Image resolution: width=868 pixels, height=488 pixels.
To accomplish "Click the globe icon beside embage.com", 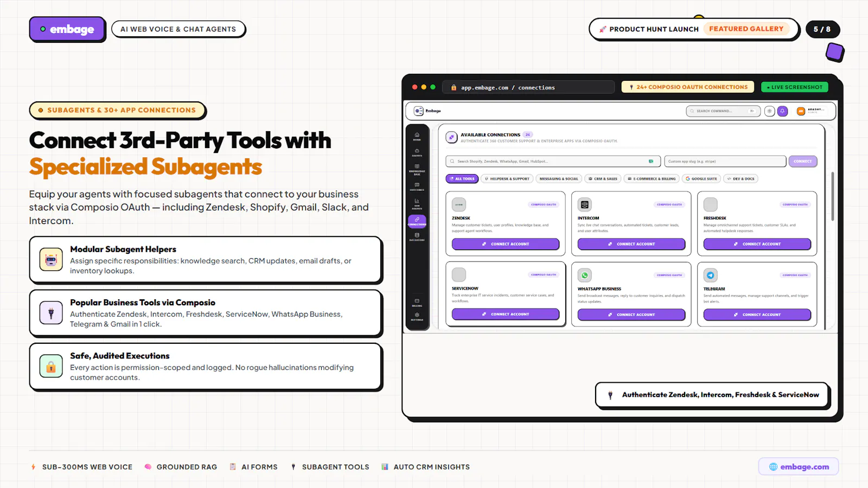I will (x=773, y=467).
